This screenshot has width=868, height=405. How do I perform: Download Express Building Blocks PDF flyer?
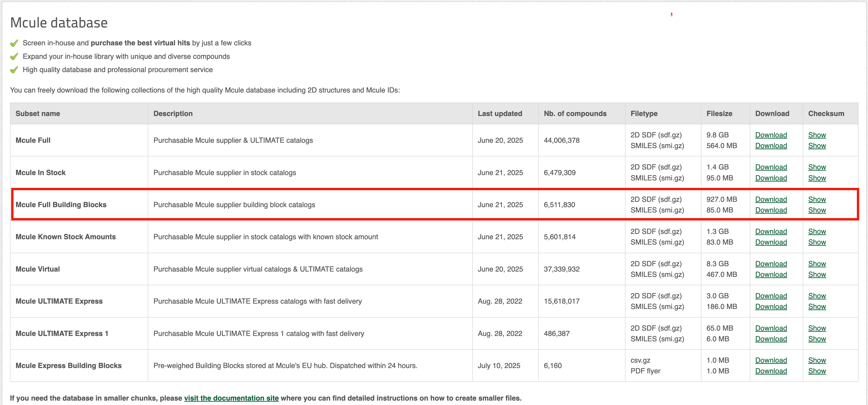point(771,371)
